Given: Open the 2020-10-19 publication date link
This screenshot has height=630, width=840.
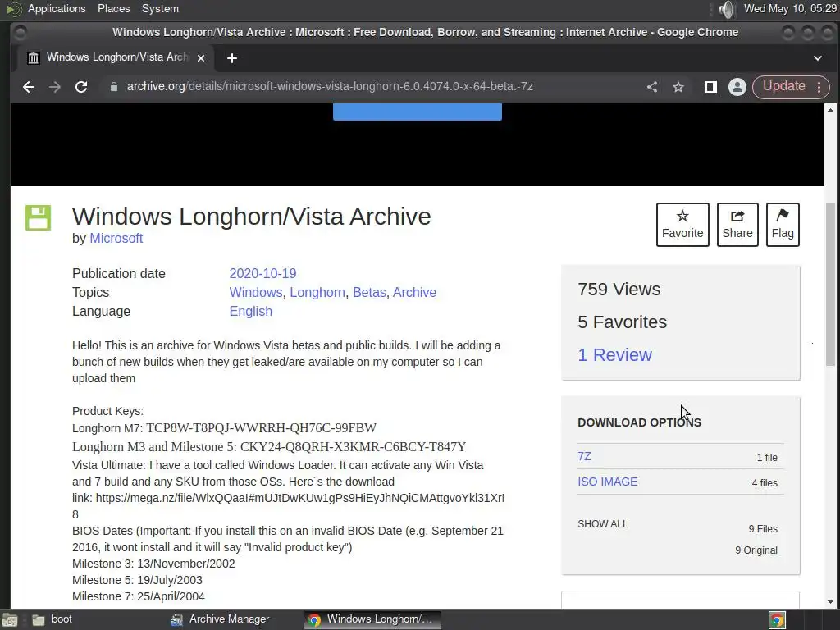Looking at the screenshot, I should (x=262, y=274).
